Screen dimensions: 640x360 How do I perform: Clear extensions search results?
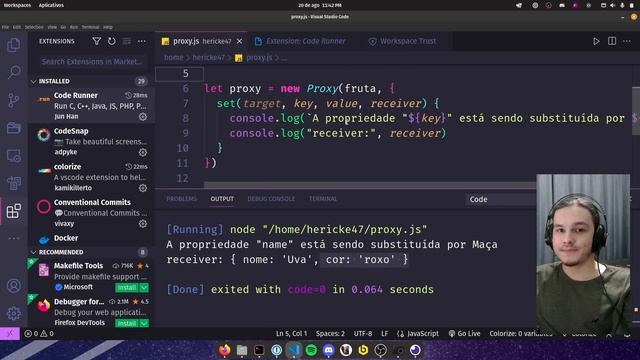[127, 41]
